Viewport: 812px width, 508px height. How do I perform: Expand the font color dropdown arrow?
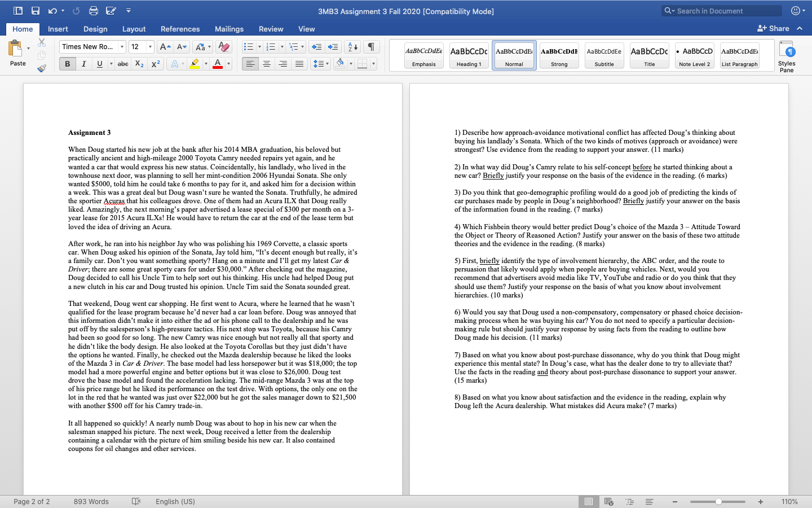pos(228,64)
